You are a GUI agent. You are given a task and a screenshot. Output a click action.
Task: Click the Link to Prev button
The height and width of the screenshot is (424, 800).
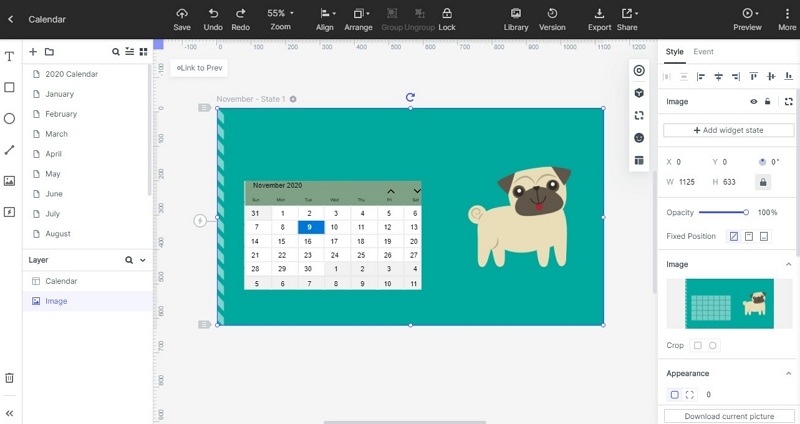click(x=199, y=68)
